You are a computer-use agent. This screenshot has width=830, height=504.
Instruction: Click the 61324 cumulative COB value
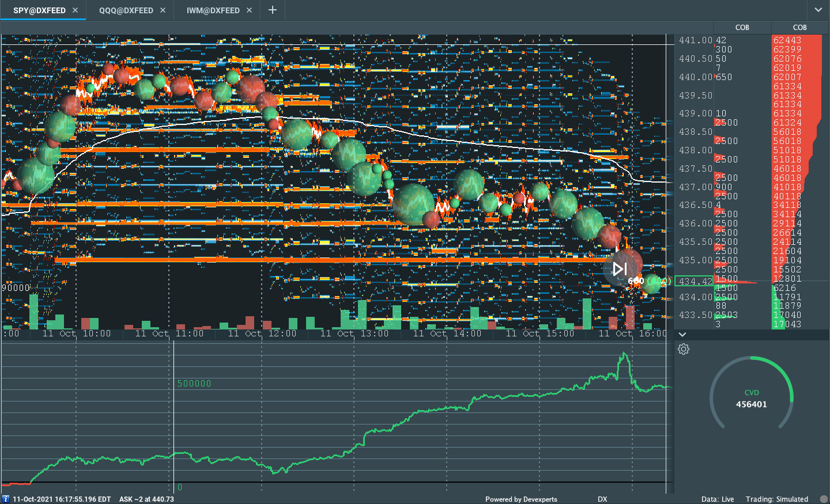click(787, 123)
